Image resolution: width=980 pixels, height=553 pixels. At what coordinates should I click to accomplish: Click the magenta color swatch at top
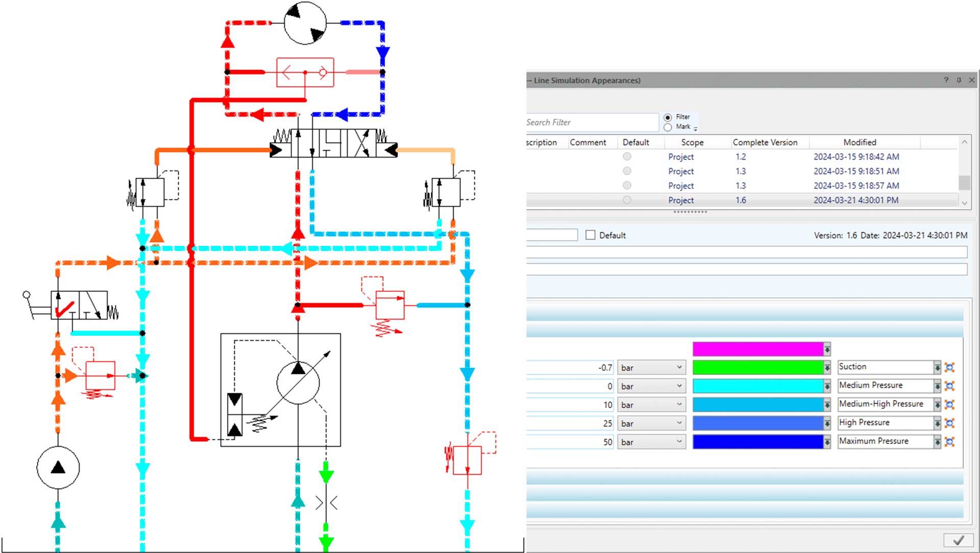point(759,347)
